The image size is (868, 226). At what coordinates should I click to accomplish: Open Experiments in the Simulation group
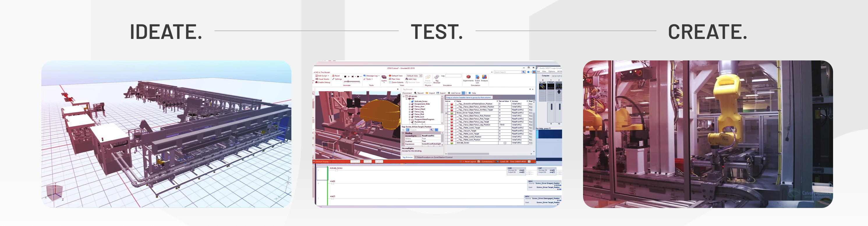[x=468, y=78]
